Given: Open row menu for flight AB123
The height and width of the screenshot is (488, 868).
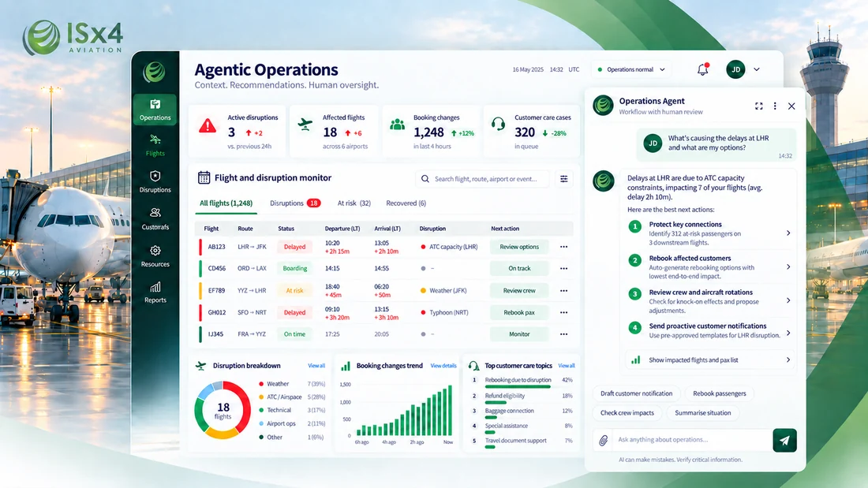Looking at the screenshot, I should pyautogui.click(x=563, y=247).
